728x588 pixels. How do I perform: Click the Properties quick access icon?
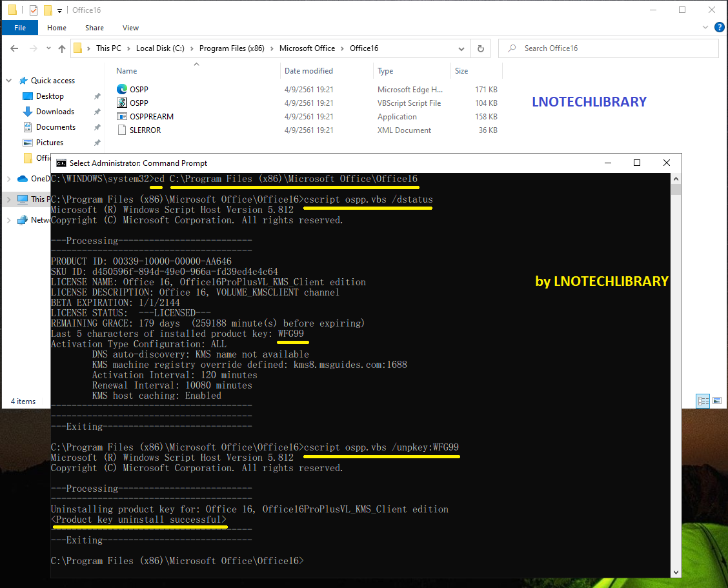tap(34, 10)
